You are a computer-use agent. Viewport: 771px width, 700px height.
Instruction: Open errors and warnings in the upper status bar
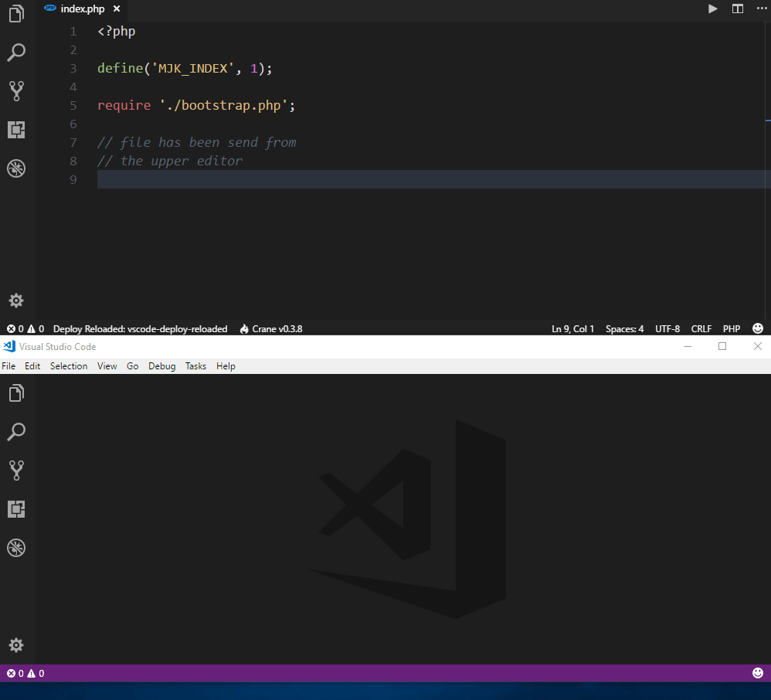click(25, 328)
